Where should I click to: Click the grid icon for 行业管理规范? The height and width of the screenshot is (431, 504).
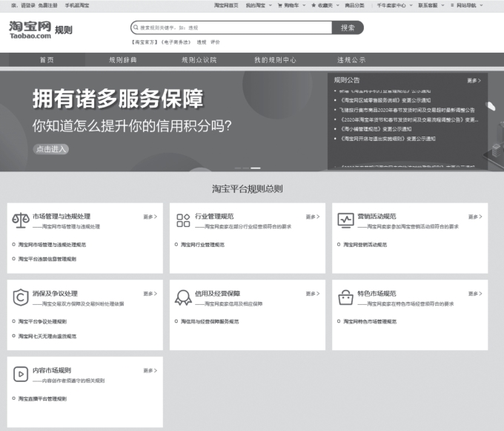click(x=183, y=220)
